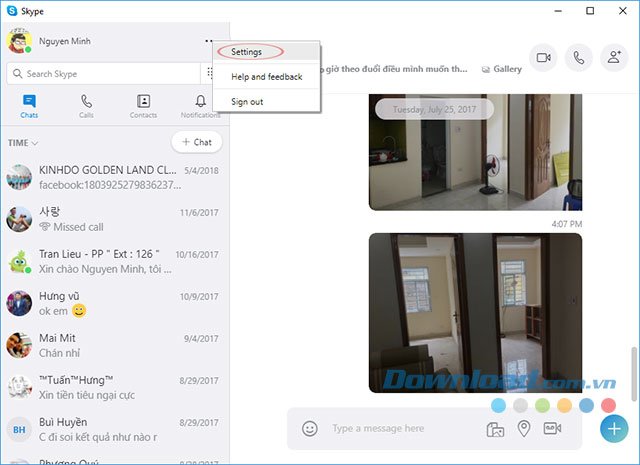Open the ™Tuấn™Hưng™ conversation
This screenshot has width=640, height=465.
coord(115,387)
